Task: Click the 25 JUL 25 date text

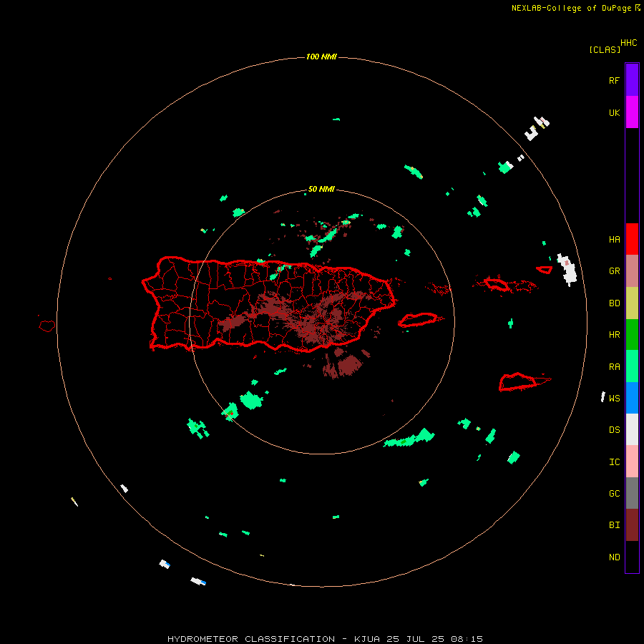Action: [x=415, y=639]
